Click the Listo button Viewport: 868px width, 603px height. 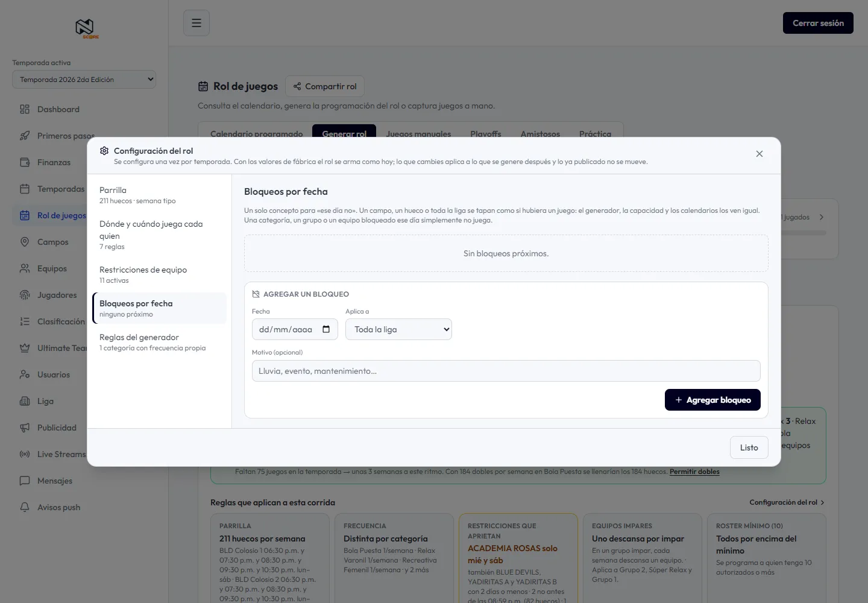click(x=749, y=447)
